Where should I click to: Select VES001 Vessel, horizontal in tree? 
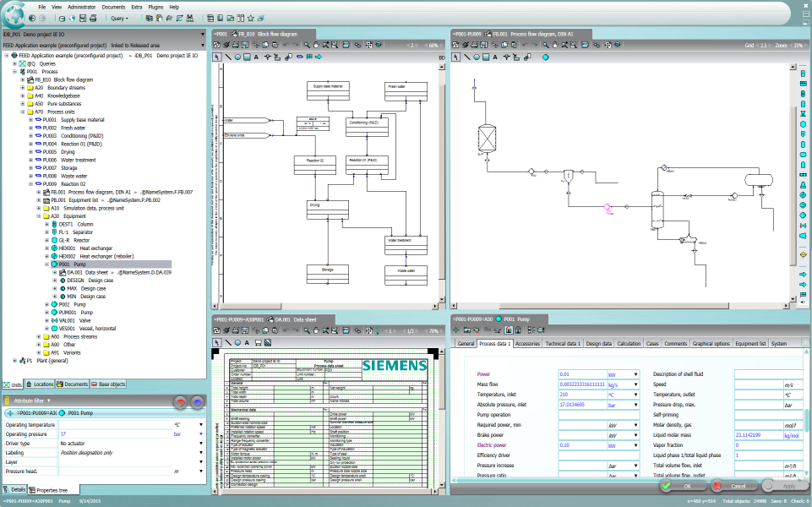tap(83, 329)
